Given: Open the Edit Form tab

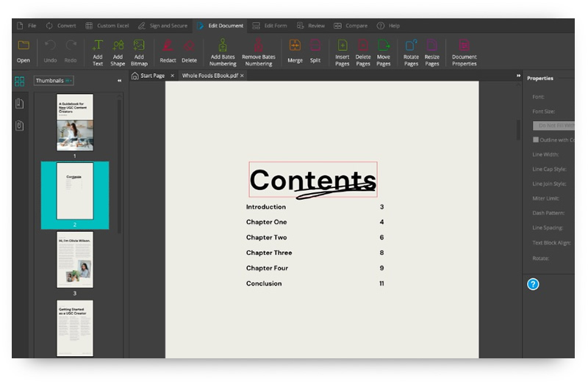Looking at the screenshot, I should coord(270,26).
